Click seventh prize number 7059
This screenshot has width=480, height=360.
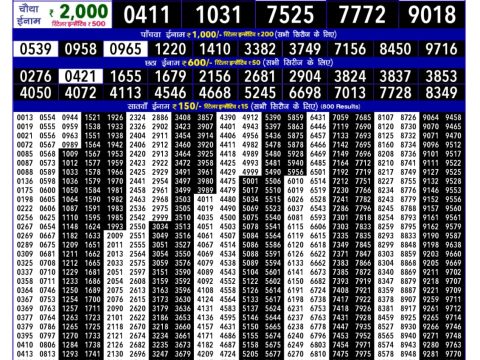coord(341,117)
